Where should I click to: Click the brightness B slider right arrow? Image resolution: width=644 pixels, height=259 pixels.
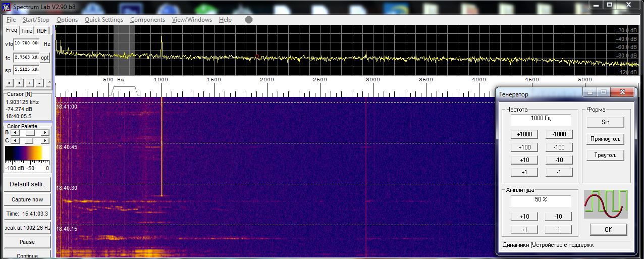[x=45, y=132]
